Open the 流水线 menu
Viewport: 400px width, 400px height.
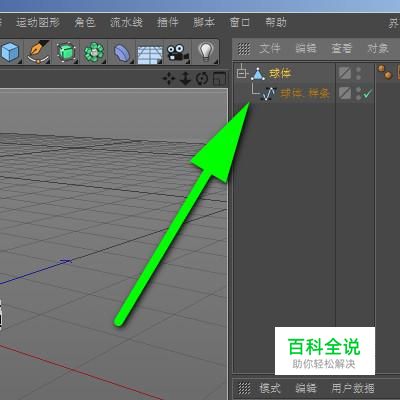click(126, 23)
